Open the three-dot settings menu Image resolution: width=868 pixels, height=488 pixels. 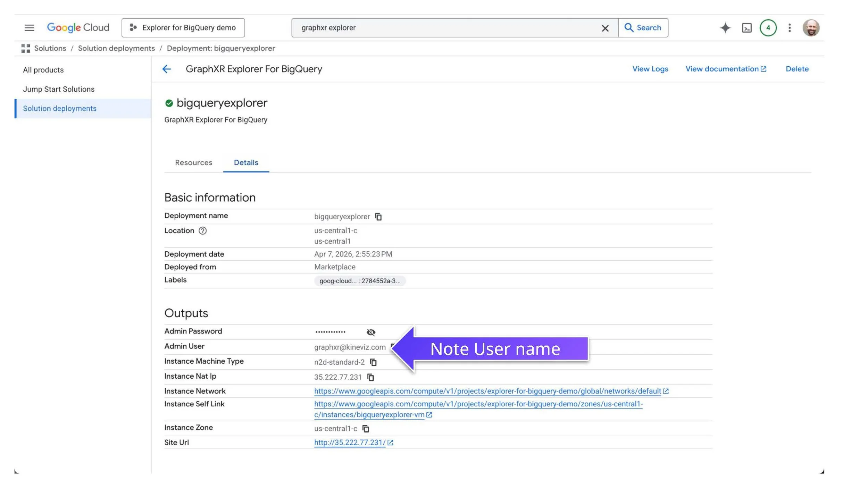pos(790,28)
